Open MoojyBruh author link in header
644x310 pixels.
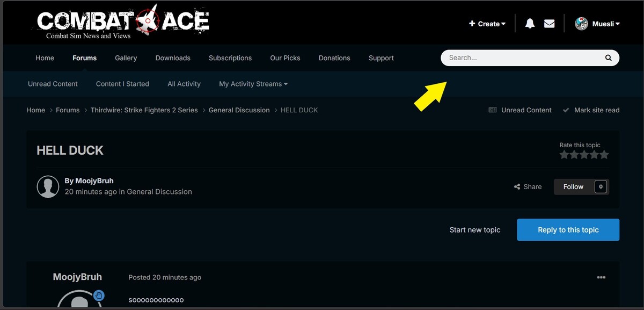pyautogui.click(x=94, y=181)
